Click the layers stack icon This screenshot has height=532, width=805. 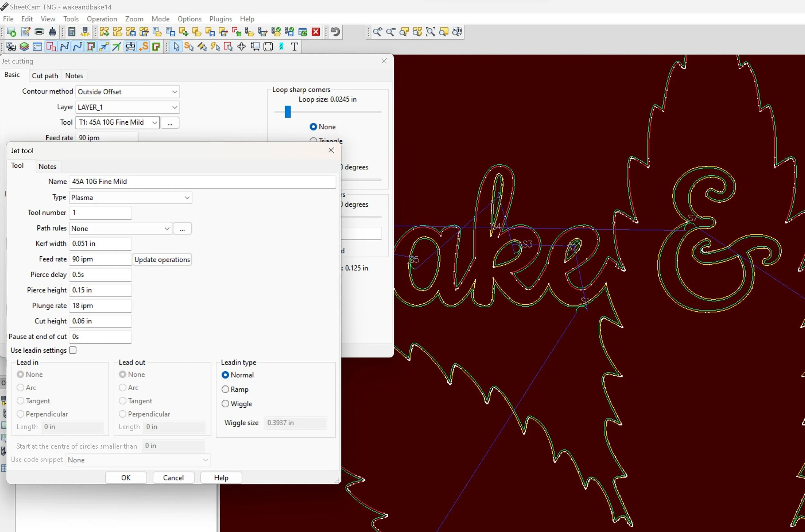pos(24,46)
